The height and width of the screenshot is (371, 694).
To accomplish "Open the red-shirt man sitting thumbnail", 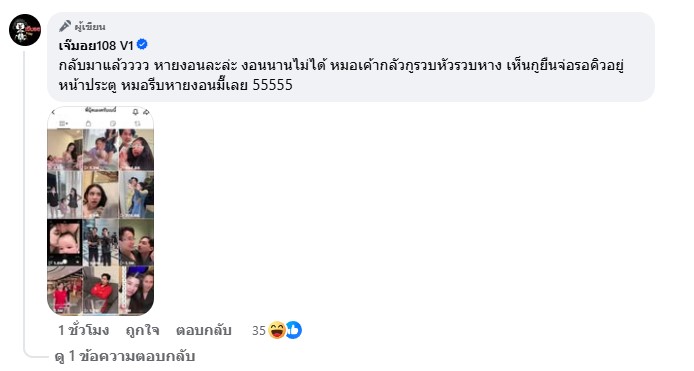I will click(100, 290).
